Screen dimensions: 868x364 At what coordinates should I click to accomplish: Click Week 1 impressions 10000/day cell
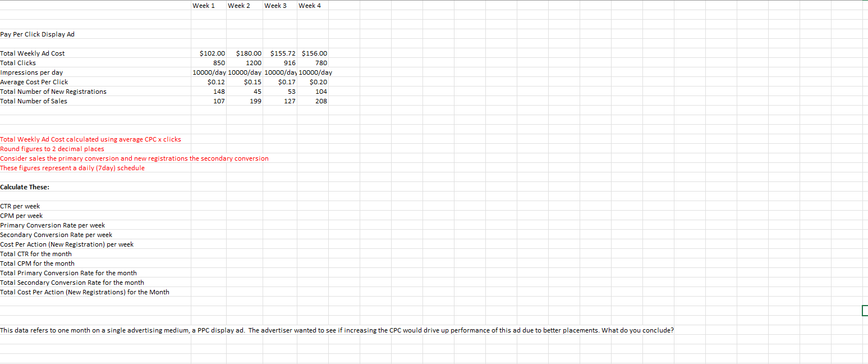coord(209,72)
